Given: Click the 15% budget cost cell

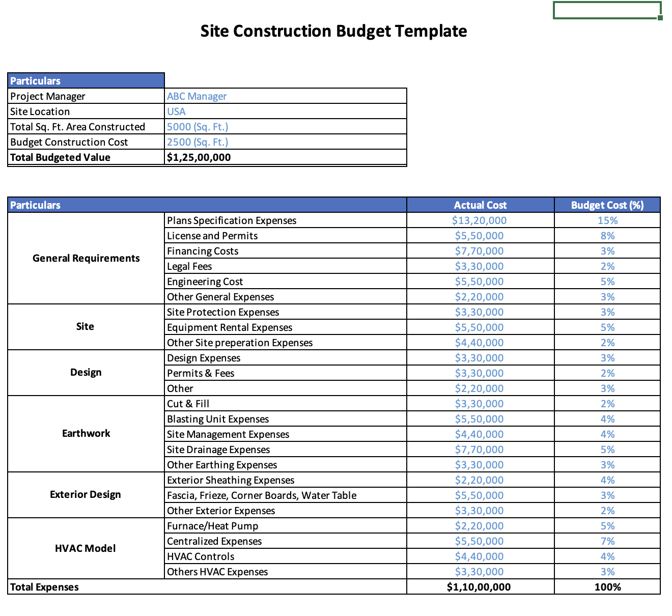Looking at the screenshot, I should pyautogui.click(x=607, y=220).
